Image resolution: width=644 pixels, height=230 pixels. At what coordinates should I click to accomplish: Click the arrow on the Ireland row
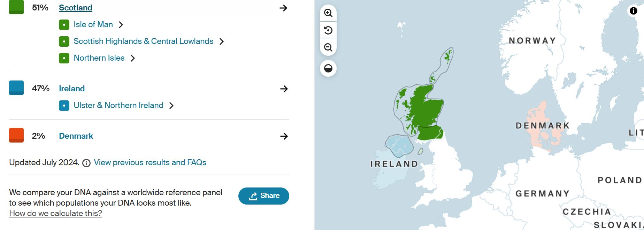(x=284, y=89)
